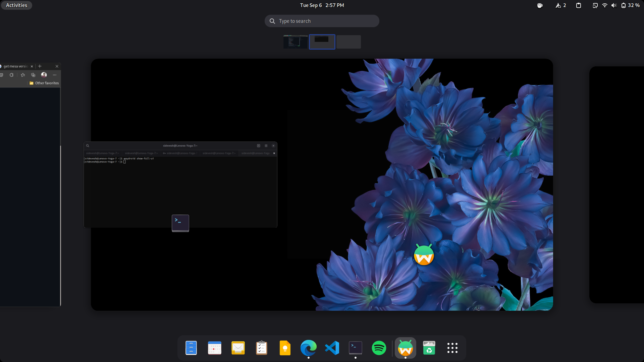Launch Visual Studio Code from the dock
This screenshot has height=362, width=644.
[x=332, y=348]
